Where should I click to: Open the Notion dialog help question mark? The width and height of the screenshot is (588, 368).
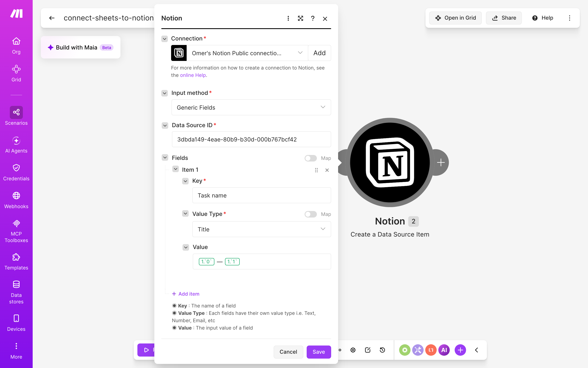point(313,18)
